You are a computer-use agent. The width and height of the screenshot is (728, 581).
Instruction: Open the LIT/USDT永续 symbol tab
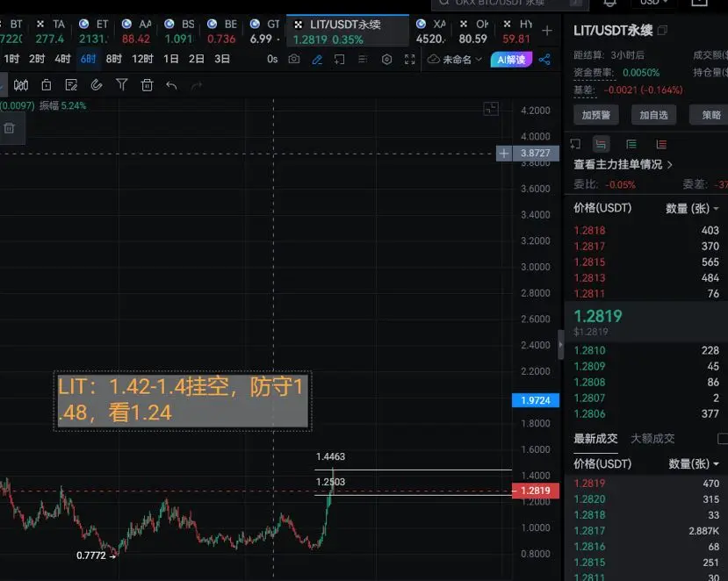coord(348,31)
